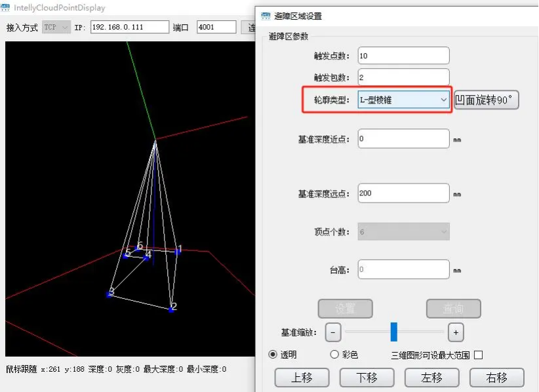Image resolution: width=539 pixels, height=392 pixels.
Task: Click the 设置 button
Action: 345,309
